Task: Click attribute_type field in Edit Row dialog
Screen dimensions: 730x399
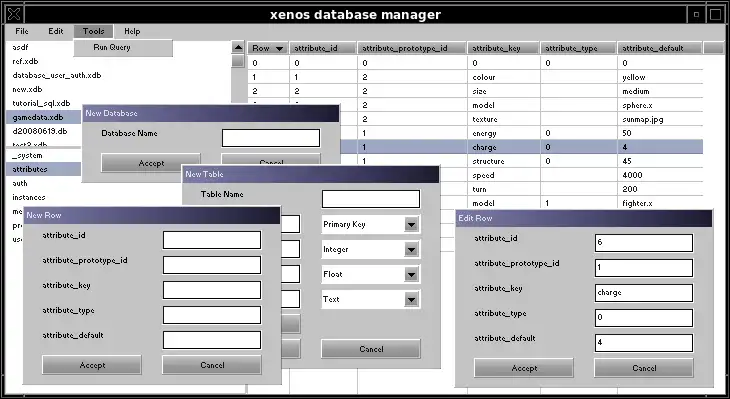Action: point(644,318)
